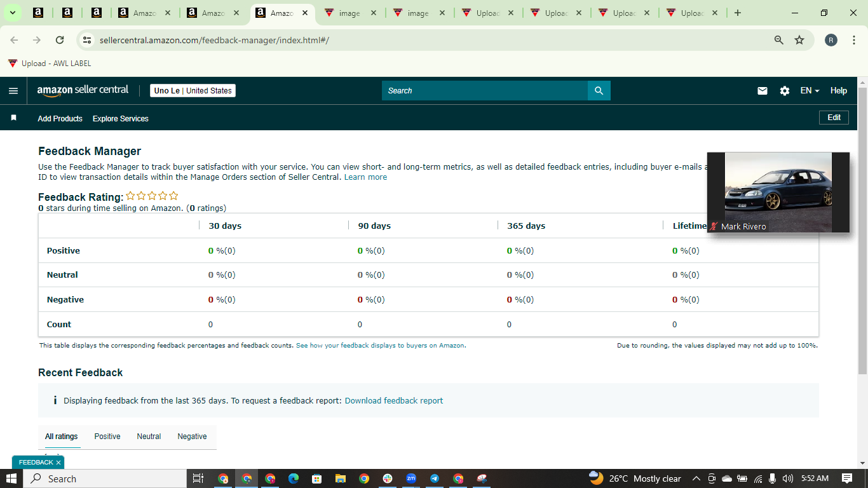
Task: Click the Download feedback report link
Action: (394, 401)
